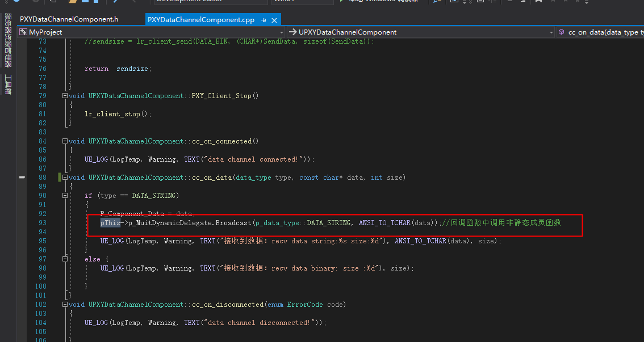
Task: Collapse the cc_on_connected function block
Action: 65,141
